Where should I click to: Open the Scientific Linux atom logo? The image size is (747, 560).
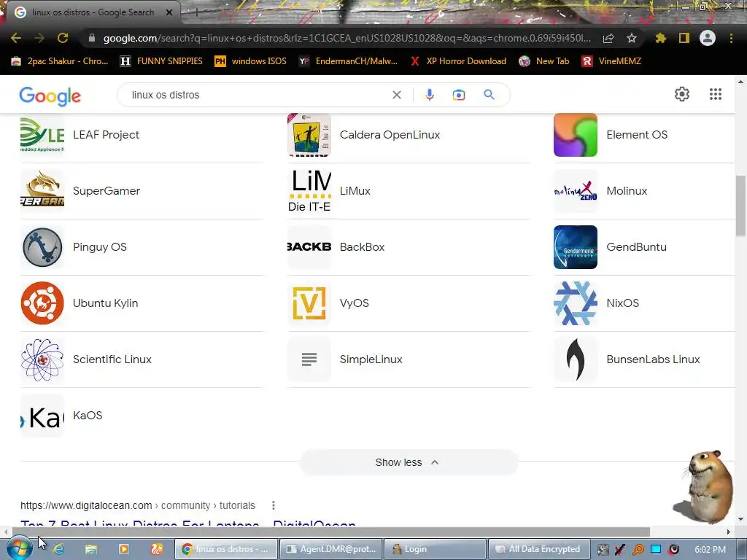pos(42,359)
